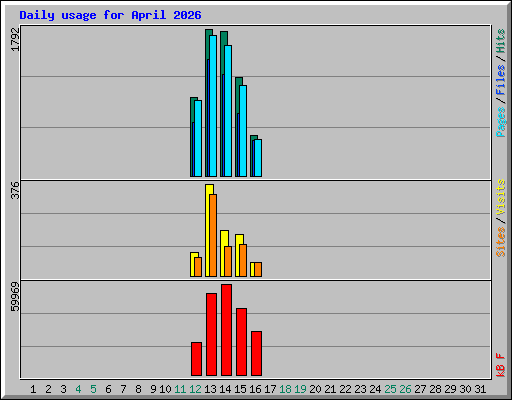The image size is (512, 400).
Task: Select the cyan pages bar for day 14
Action: (x=228, y=111)
